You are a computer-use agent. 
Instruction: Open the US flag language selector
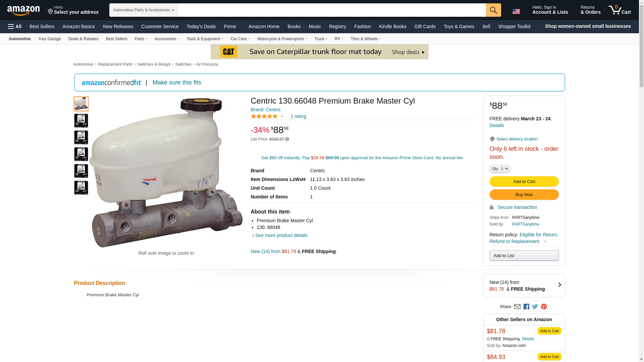[x=516, y=11]
